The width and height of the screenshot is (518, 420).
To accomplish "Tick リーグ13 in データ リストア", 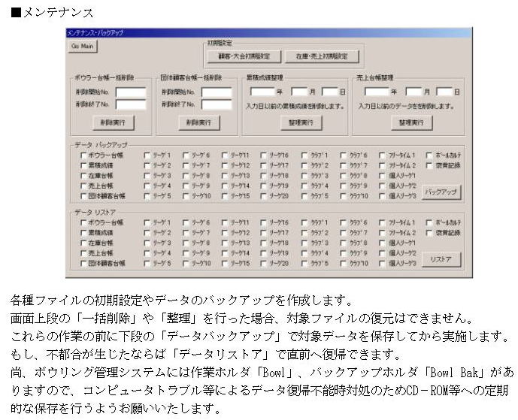I will tap(225, 243).
